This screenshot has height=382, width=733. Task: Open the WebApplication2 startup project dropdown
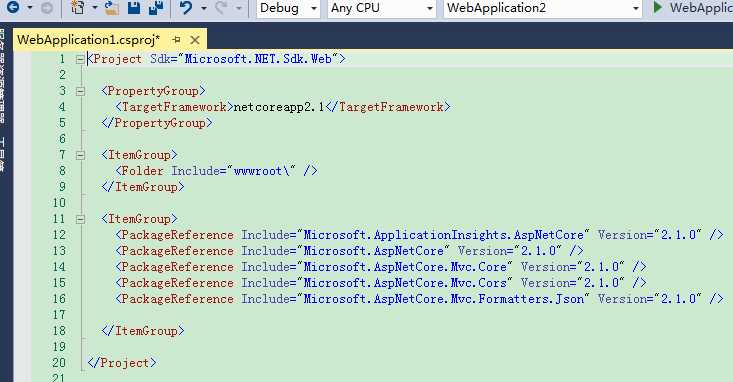[542, 8]
